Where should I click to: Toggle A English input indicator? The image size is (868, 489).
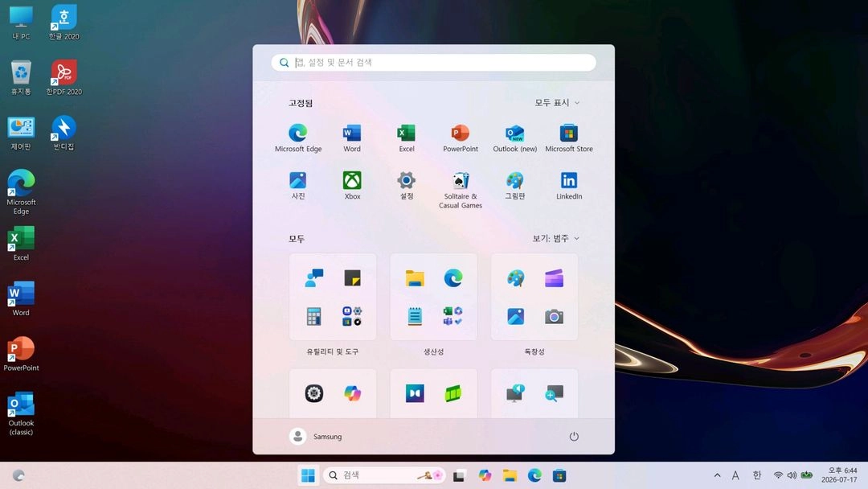click(735, 475)
